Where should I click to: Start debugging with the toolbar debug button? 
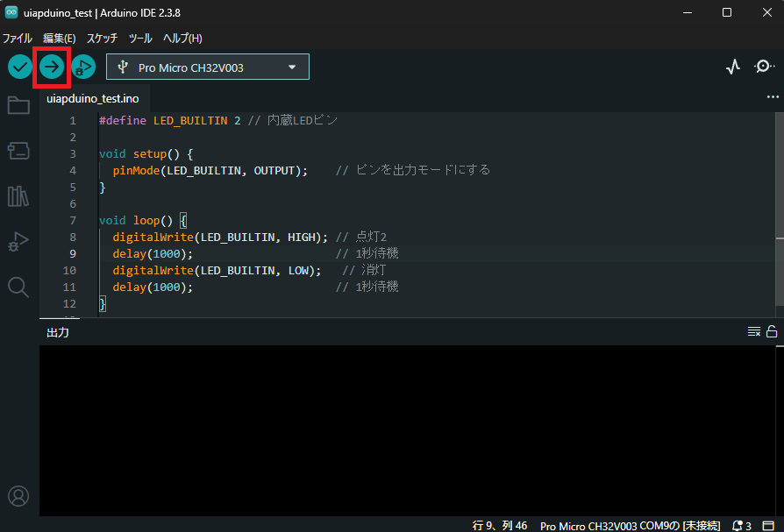83,67
